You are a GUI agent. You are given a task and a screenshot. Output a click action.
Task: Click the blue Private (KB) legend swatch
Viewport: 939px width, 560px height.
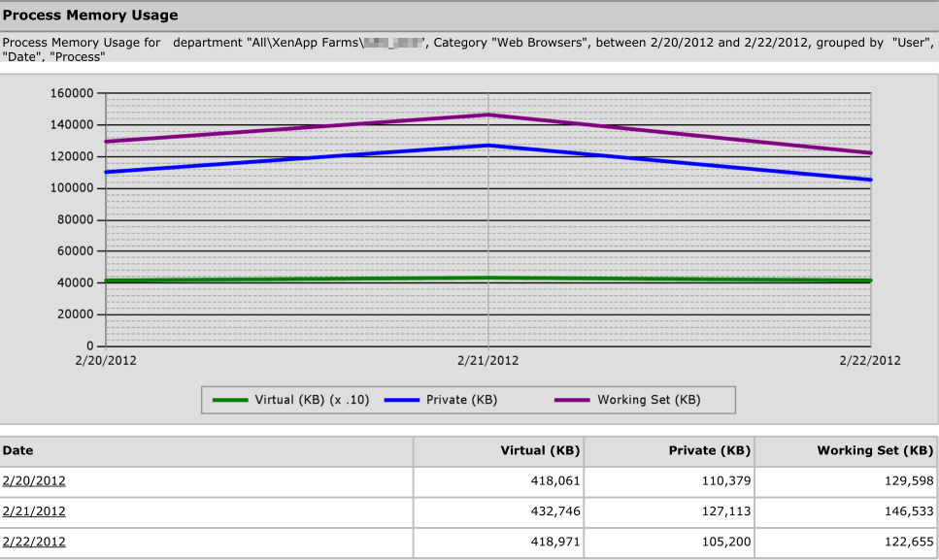[402, 400]
